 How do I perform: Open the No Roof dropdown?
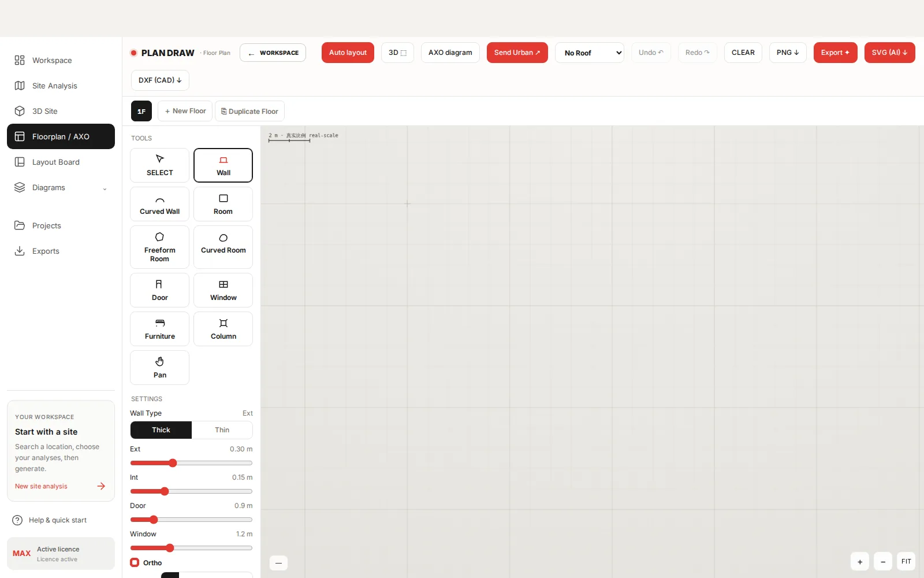(x=590, y=53)
